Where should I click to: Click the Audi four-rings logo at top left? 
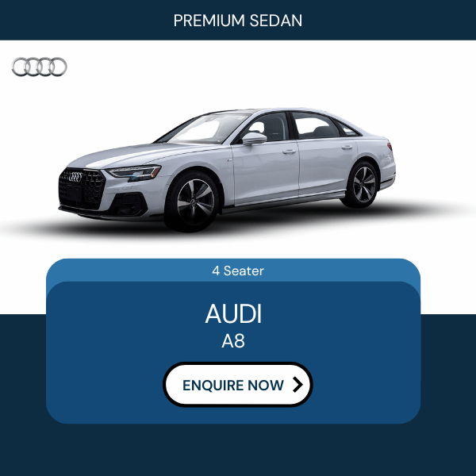click(39, 67)
